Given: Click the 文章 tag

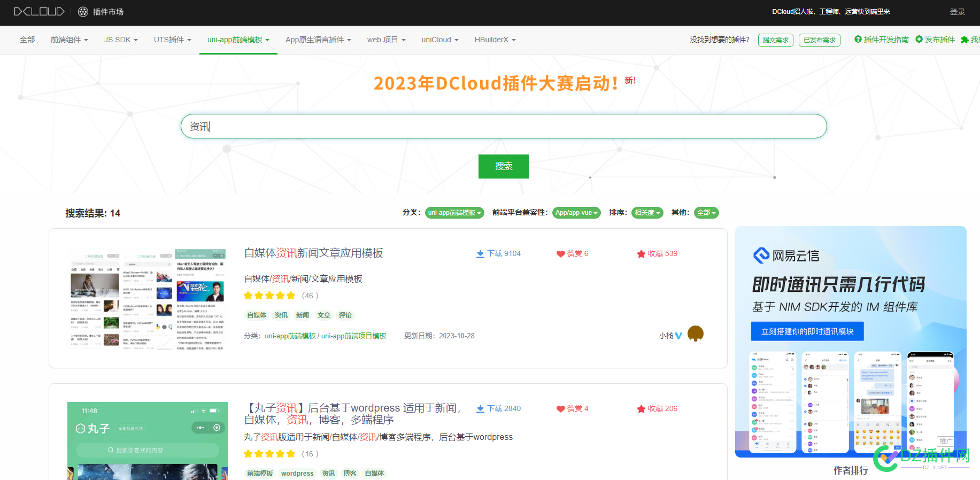Looking at the screenshot, I should [x=324, y=315].
